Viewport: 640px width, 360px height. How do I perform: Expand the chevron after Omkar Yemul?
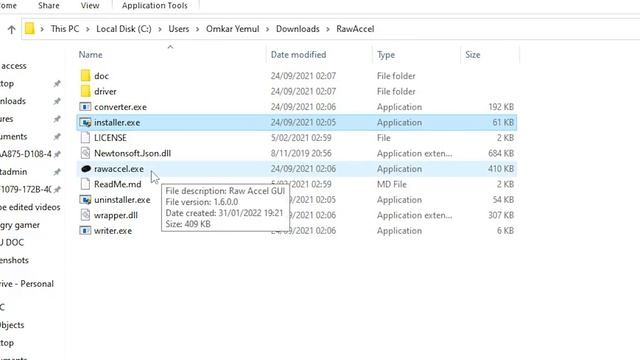[x=267, y=29]
